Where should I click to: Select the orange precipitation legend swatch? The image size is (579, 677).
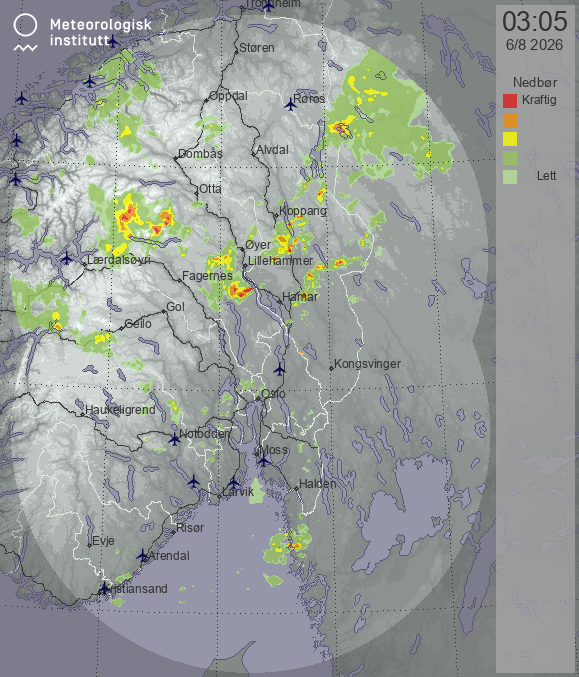[510, 120]
